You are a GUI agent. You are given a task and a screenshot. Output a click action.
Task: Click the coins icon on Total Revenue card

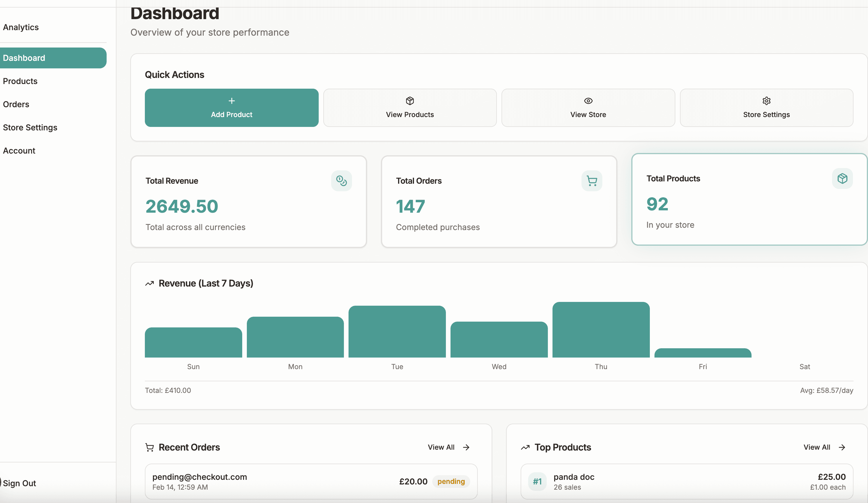pos(341,181)
